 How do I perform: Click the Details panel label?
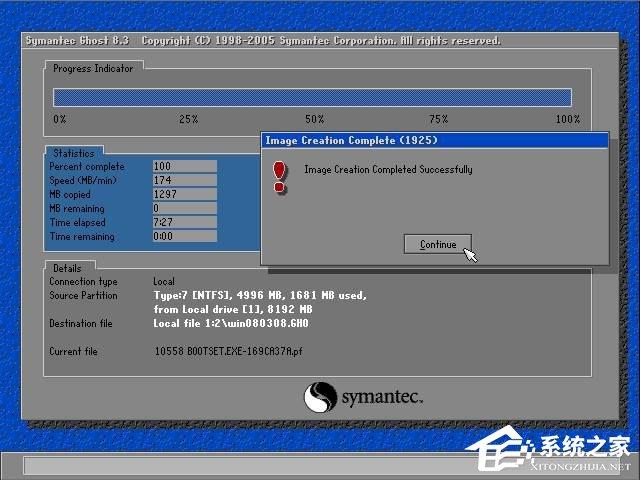tap(67, 268)
